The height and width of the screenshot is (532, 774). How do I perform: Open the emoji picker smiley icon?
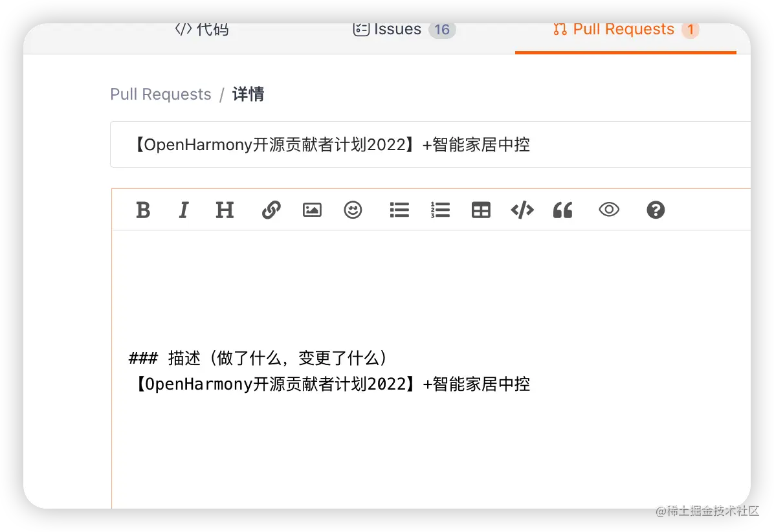(353, 210)
